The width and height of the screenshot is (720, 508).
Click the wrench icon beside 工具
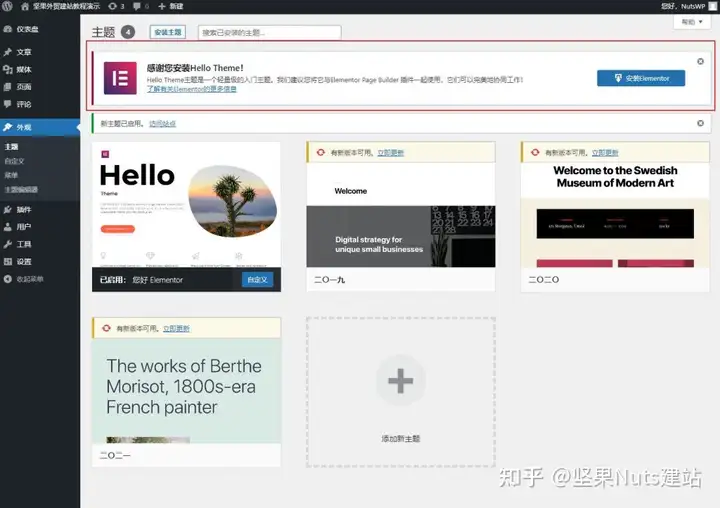(x=7, y=244)
